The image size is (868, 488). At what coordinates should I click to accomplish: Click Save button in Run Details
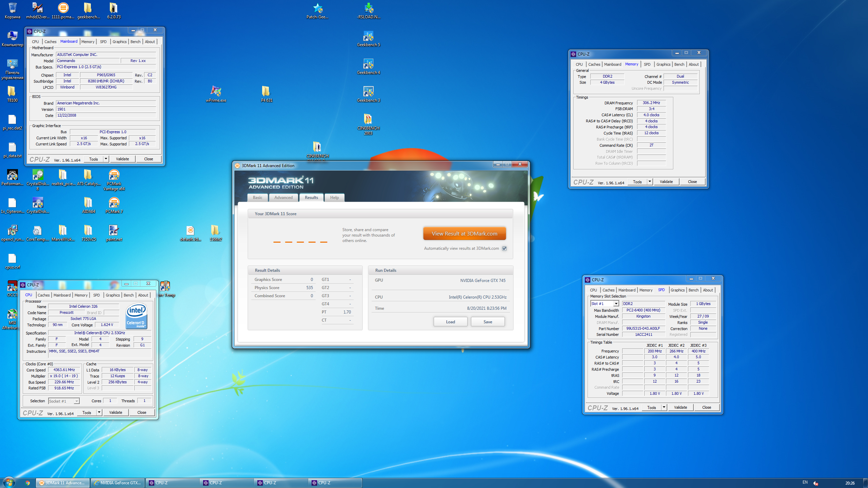pos(488,322)
